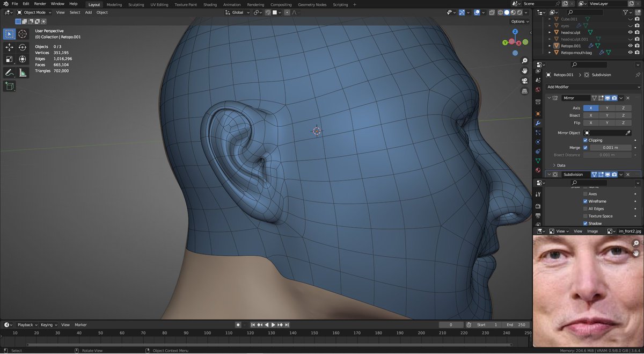Enable Bisect on the Y axis
The image size is (644, 354).
coord(607,115)
